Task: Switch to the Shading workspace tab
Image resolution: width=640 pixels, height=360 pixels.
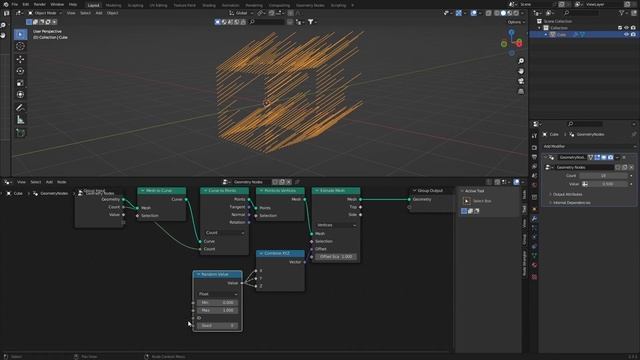Action: tap(209, 5)
